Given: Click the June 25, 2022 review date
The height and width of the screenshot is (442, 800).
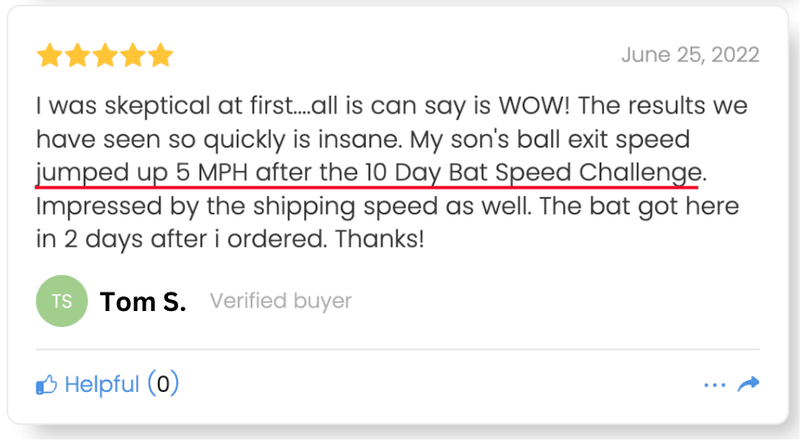Looking at the screenshot, I should 690,55.
